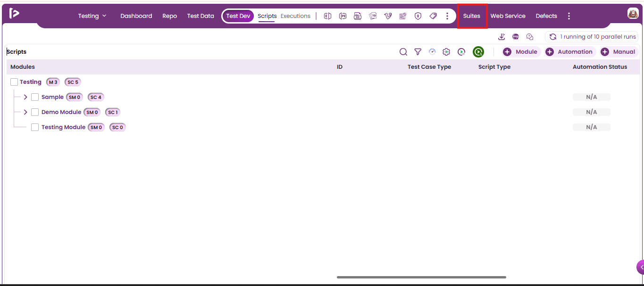The width and height of the screenshot is (644, 286).
Task: Switch to the Executions sub-tab
Action: point(295,16)
